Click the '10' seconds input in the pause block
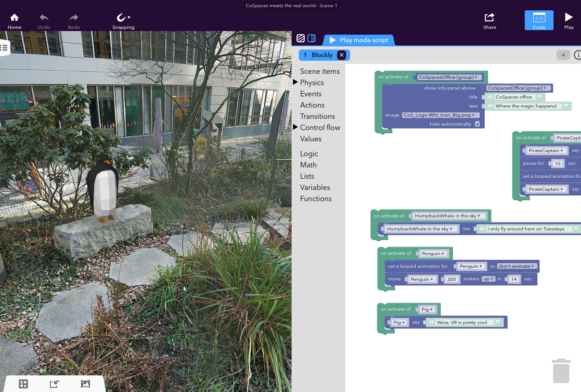The width and height of the screenshot is (581, 392). tap(557, 163)
